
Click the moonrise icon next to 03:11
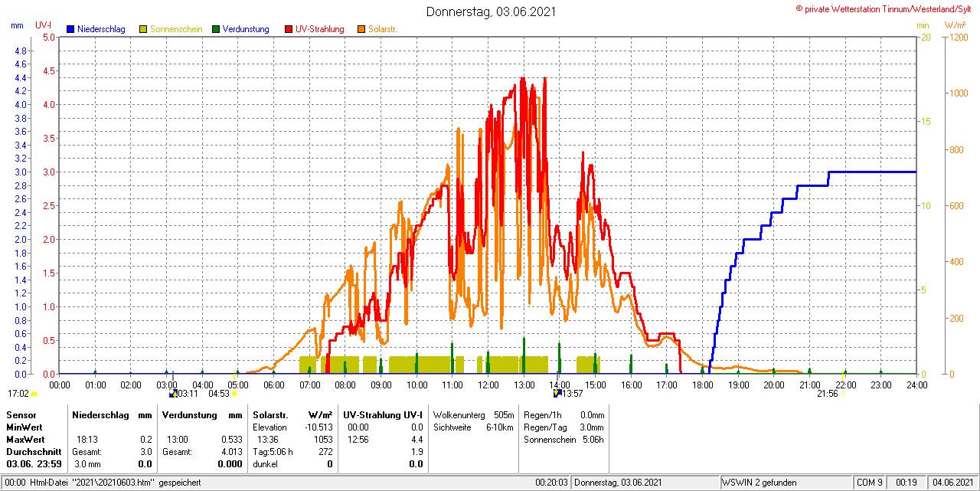[x=173, y=394]
